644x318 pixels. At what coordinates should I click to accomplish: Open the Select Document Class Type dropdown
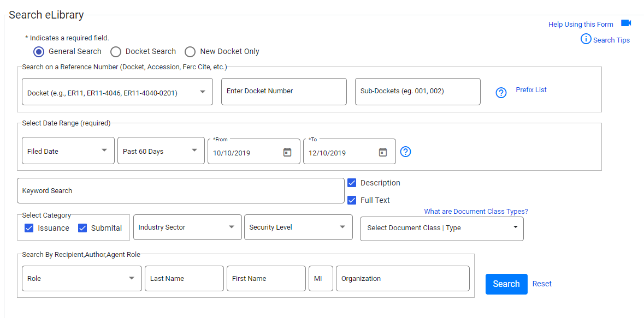point(514,229)
